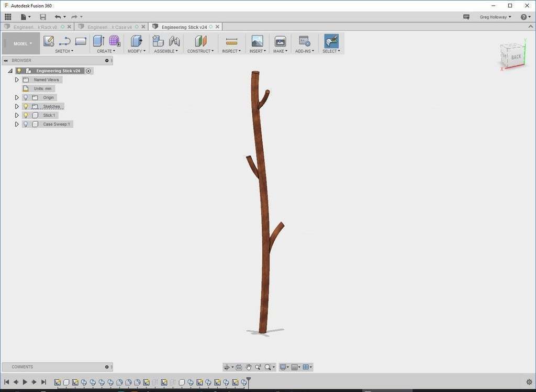Screen dimensions: 536x392
Task: Click the Measure ruler icon under Inspect
Action: [231, 41]
